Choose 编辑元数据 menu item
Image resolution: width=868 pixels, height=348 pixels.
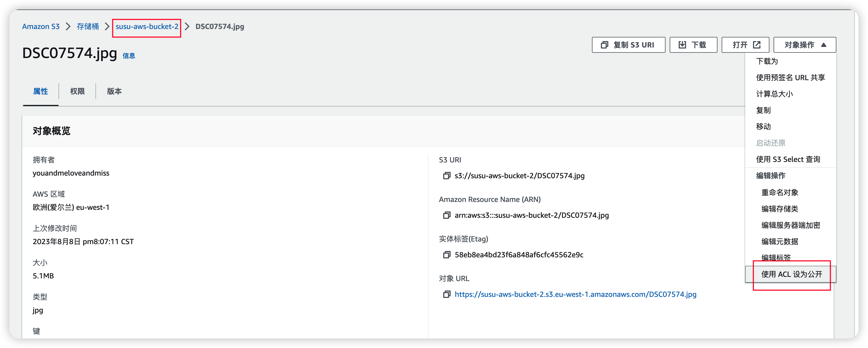coord(790,241)
